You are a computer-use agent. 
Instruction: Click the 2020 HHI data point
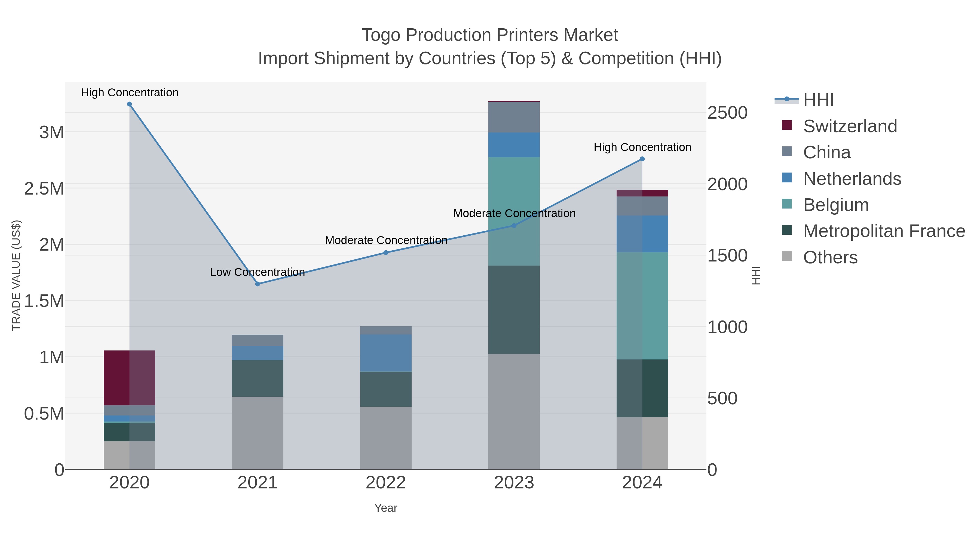(x=129, y=104)
